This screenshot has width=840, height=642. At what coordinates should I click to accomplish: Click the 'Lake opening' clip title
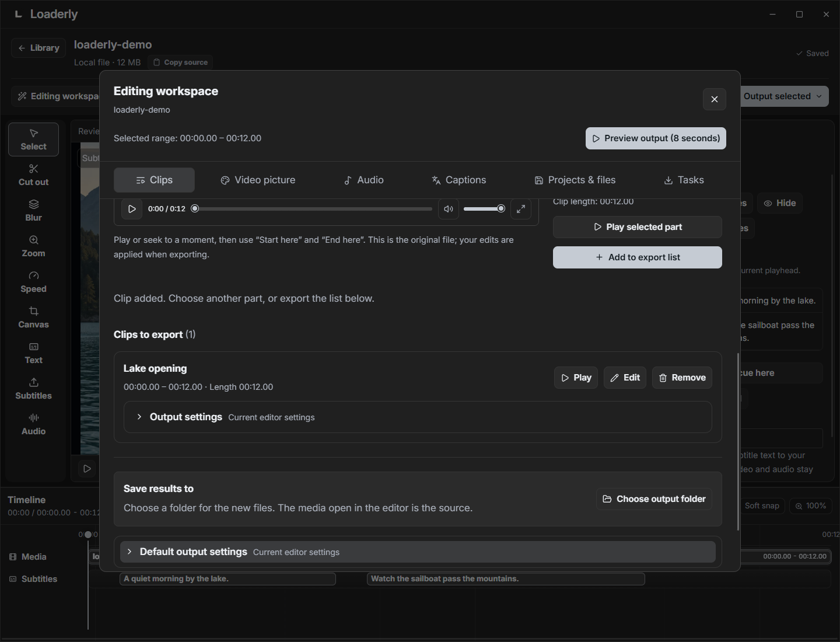tap(155, 368)
